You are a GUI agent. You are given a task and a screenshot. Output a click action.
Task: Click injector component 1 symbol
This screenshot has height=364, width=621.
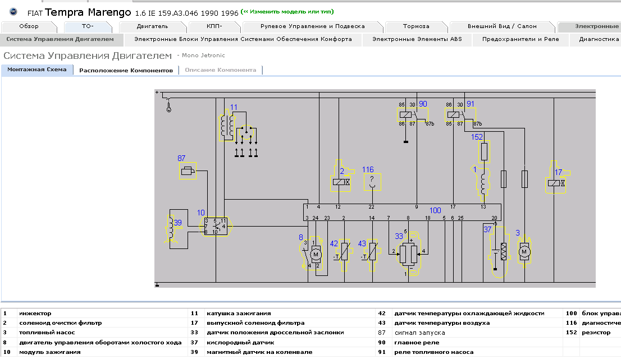(x=483, y=183)
